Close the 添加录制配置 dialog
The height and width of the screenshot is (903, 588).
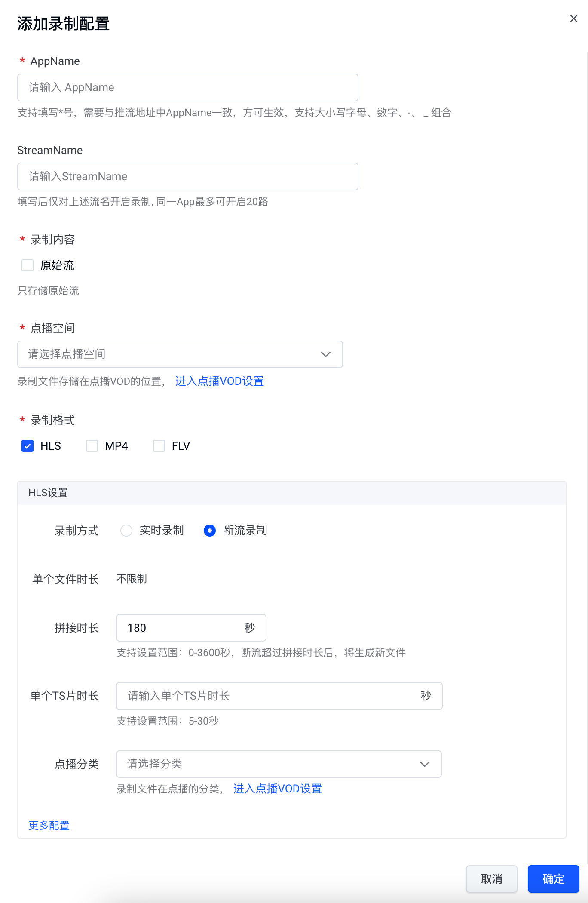[x=573, y=18]
